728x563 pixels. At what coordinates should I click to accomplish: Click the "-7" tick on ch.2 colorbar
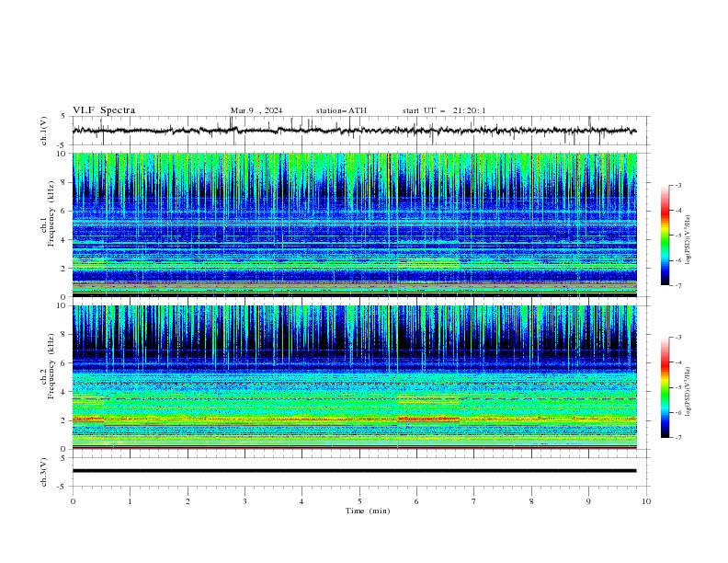(678, 438)
